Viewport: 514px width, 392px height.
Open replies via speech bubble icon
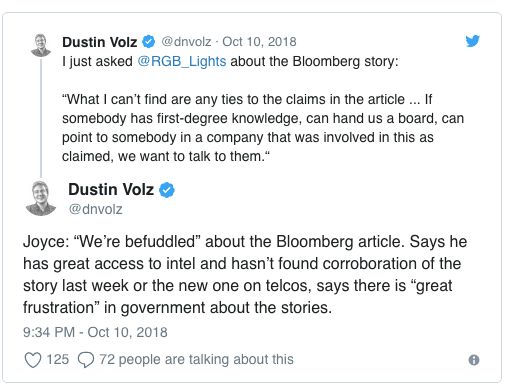click(86, 360)
